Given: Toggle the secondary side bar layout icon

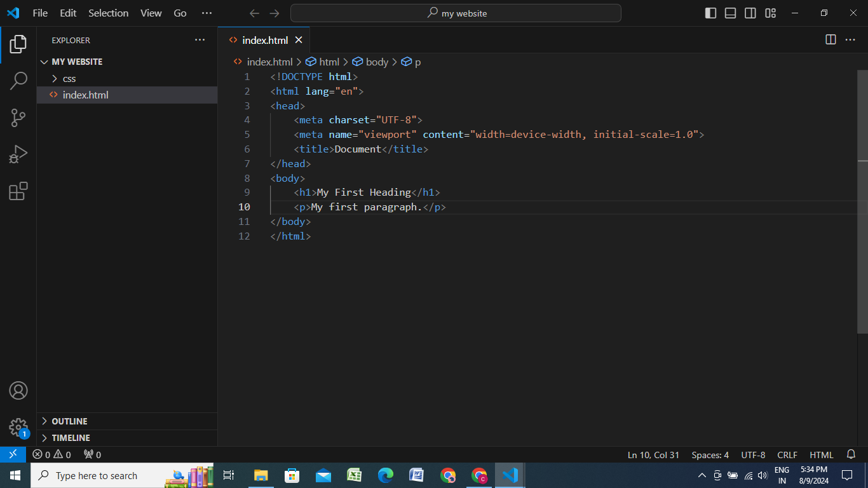Looking at the screenshot, I should pyautogui.click(x=750, y=13).
